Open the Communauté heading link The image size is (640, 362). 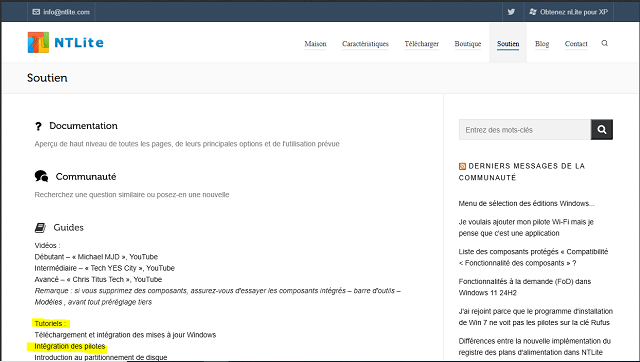86,177
